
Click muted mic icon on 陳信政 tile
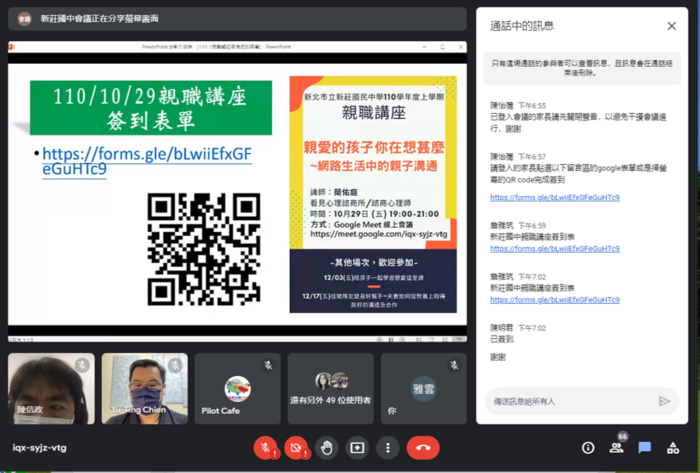pyautogui.click(x=82, y=365)
